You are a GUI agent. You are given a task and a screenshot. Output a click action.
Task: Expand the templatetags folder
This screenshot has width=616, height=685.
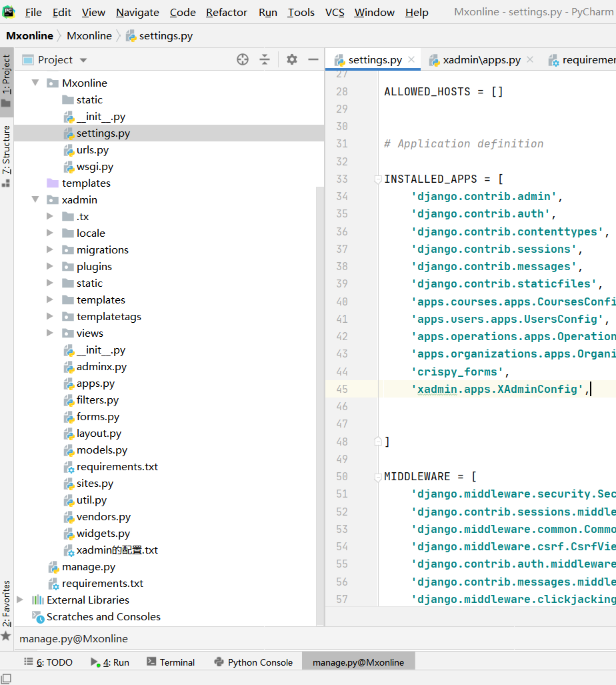[x=50, y=316]
